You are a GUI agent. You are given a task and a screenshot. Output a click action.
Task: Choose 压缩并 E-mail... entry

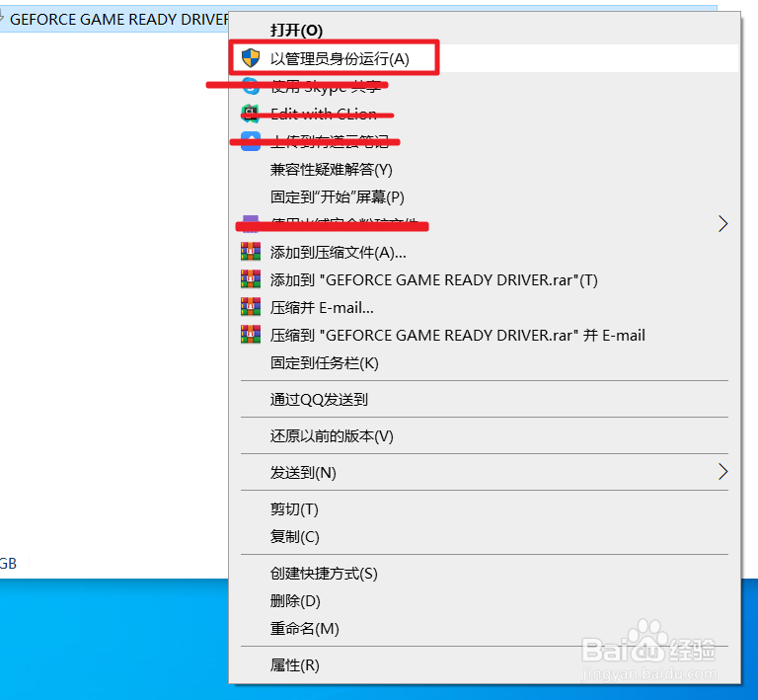tap(322, 307)
